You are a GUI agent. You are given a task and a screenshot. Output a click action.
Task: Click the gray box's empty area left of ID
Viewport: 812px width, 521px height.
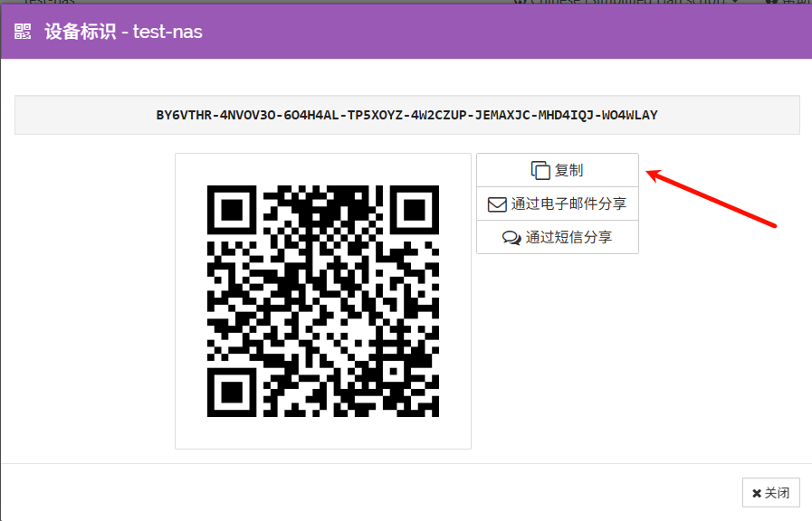point(81,115)
